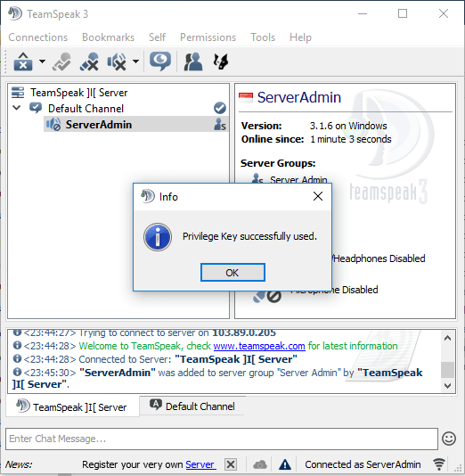Image resolution: width=465 pixels, height=476 pixels.
Task: Click the warning triangle status bar icon
Action: click(285, 464)
